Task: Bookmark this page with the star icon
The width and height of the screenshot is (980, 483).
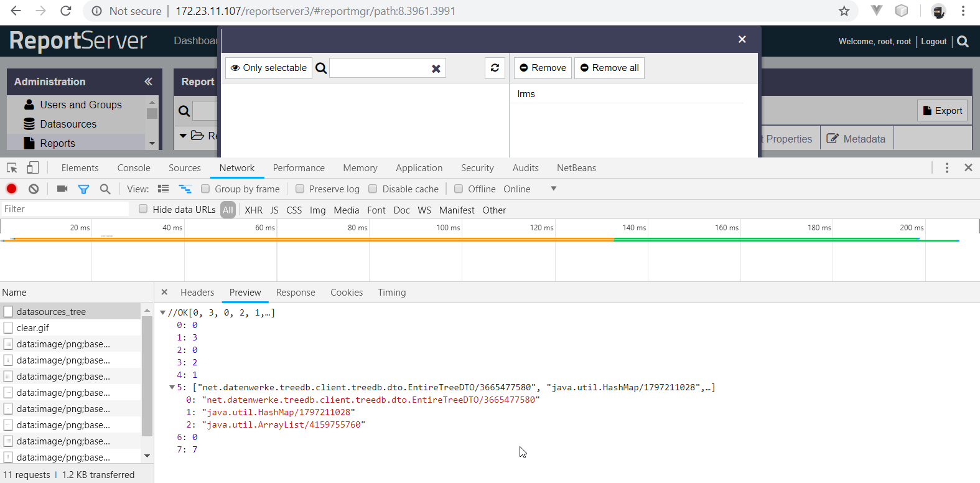Action: (844, 11)
